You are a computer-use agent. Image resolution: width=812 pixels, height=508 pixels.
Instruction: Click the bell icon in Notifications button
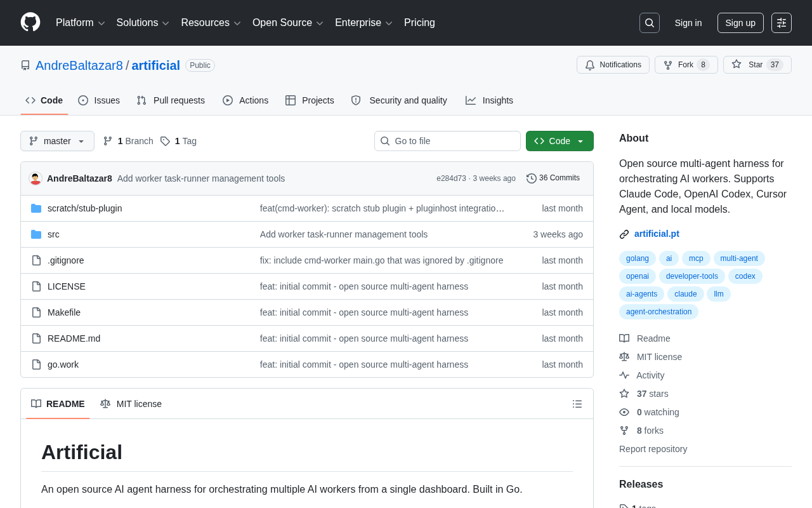[590, 65]
